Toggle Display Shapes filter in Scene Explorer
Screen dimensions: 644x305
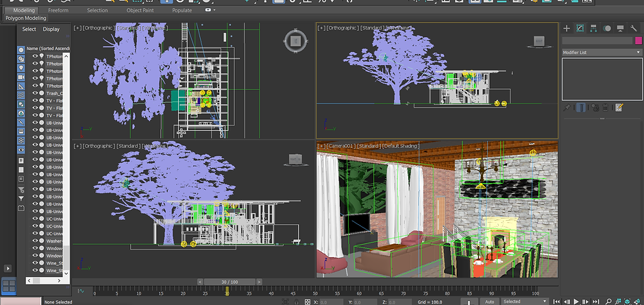(x=21, y=59)
